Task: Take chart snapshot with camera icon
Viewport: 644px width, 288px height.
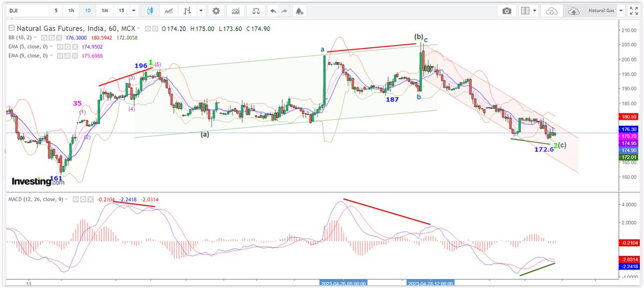Action: [506, 11]
